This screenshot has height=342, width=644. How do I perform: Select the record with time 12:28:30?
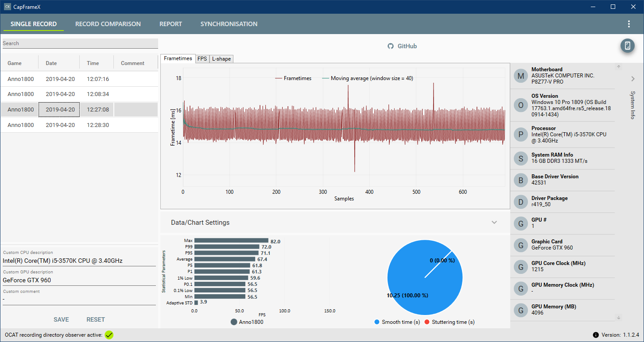[79, 125]
